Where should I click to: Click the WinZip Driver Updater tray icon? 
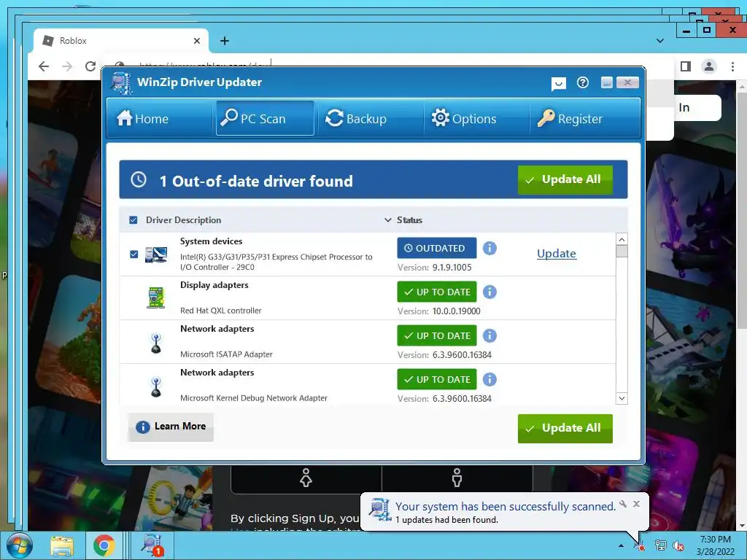pyautogui.click(x=640, y=545)
